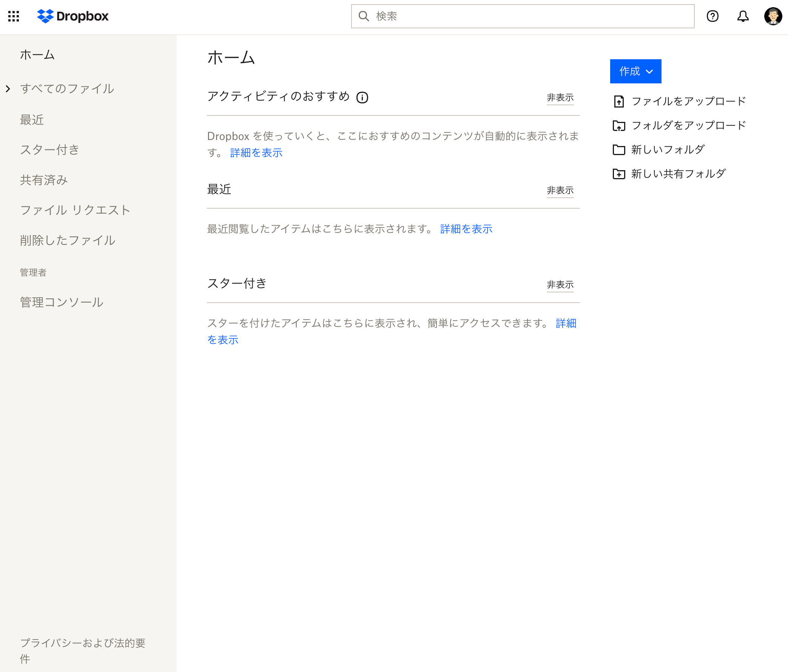
Task: Click the new shared folder icon
Action: tap(619, 174)
